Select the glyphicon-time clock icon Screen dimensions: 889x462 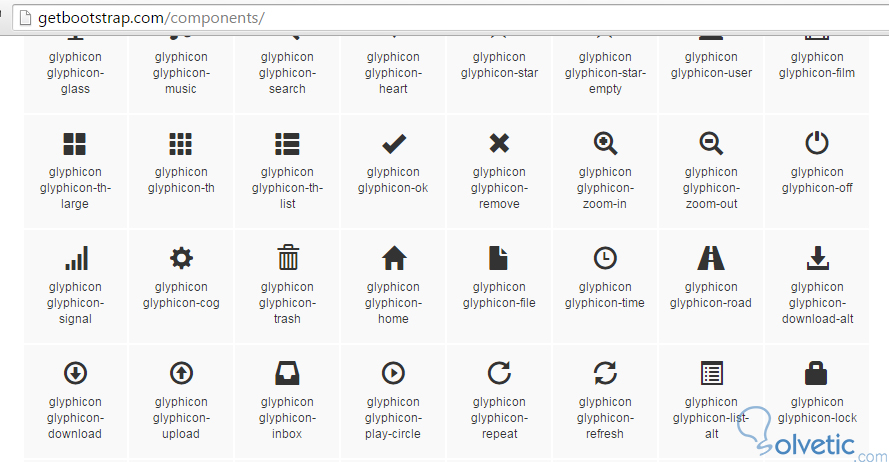click(x=605, y=258)
